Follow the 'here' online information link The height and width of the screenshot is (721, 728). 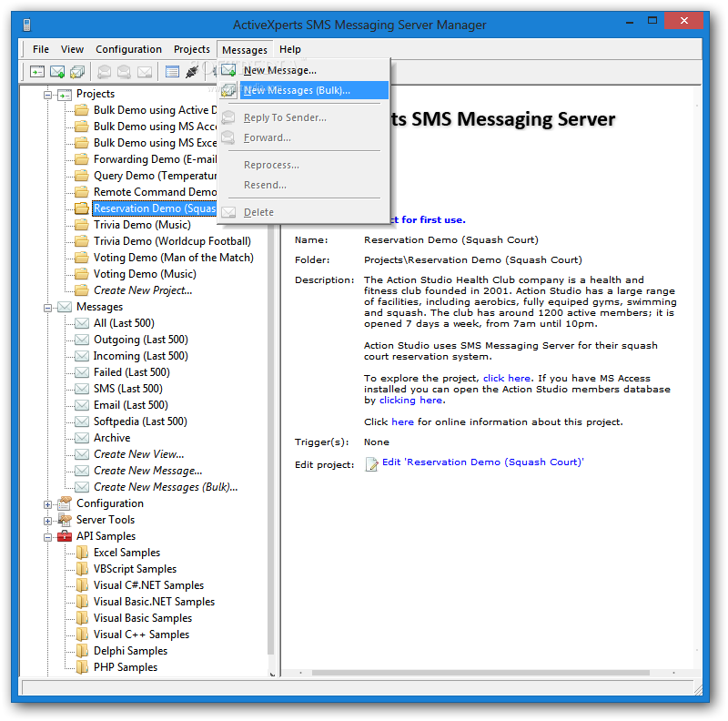pos(402,421)
